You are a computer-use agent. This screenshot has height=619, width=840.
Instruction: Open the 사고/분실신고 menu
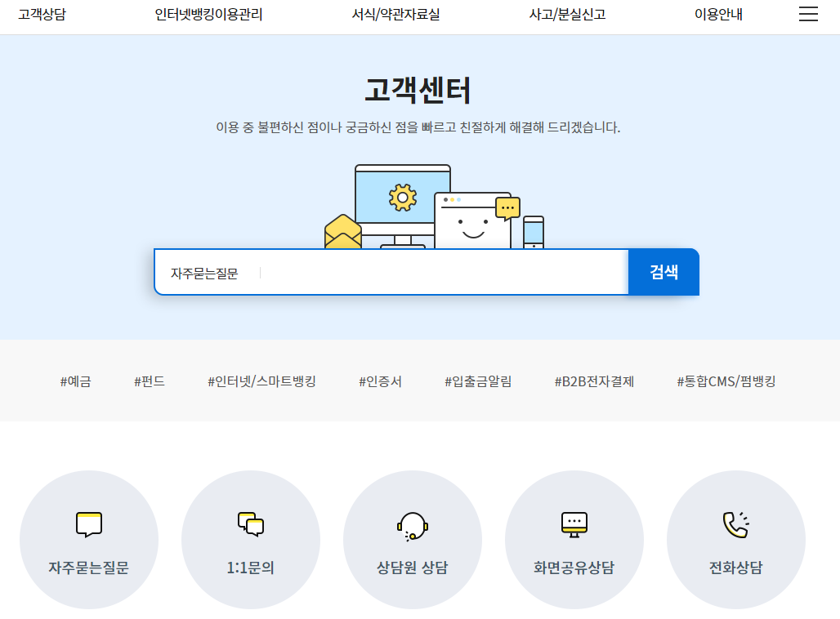click(x=567, y=14)
